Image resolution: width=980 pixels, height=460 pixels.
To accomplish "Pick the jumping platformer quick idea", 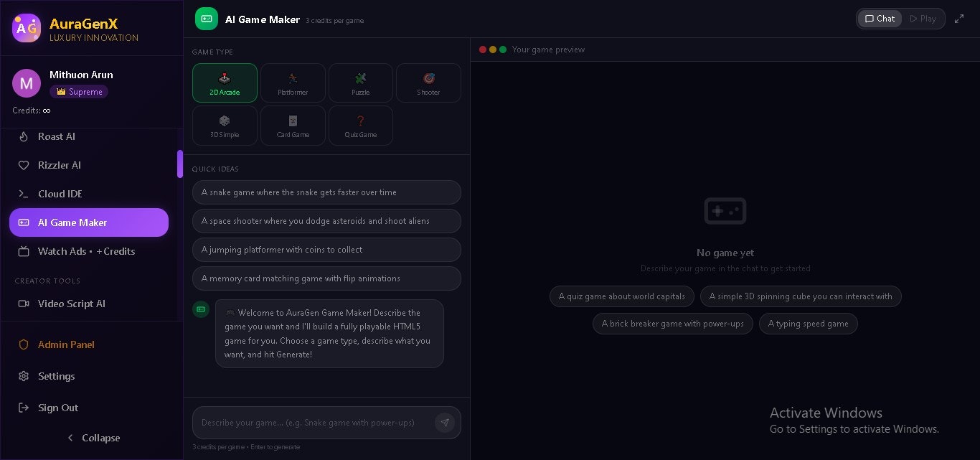I will (x=326, y=250).
